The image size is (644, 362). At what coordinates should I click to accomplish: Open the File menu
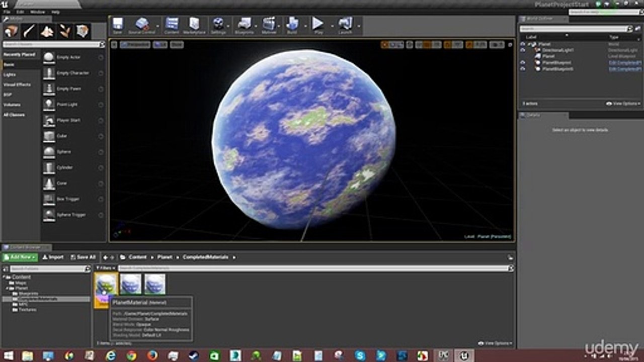click(7, 12)
